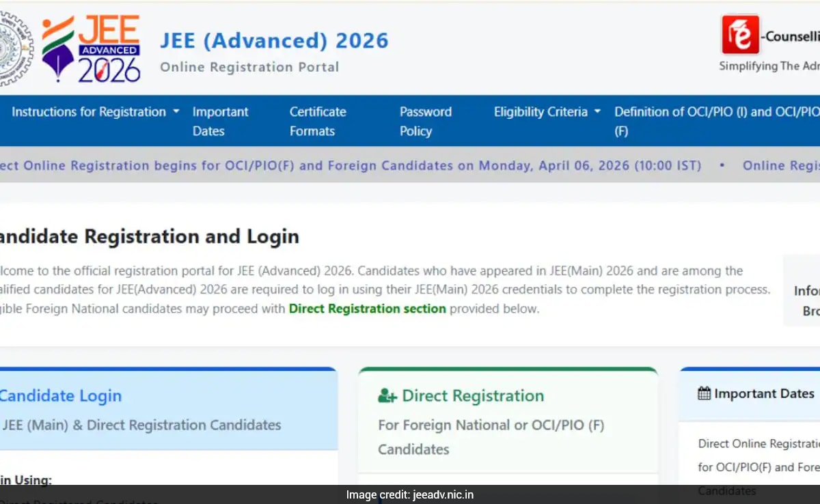Click the user-plus icon beside Direct Registration

tap(387, 396)
